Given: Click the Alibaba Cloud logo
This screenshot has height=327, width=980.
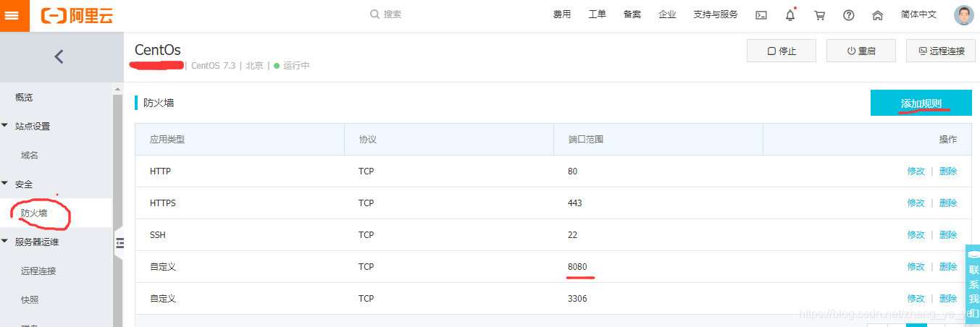Looking at the screenshot, I should click(77, 15).
